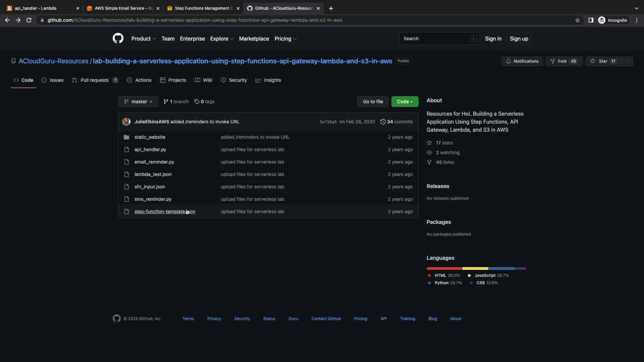The height and width of the screenshot is (362, 644).
Task: Open the JulieElkinsAWS avatar thumbnail
Action: (x=126, y=122)
